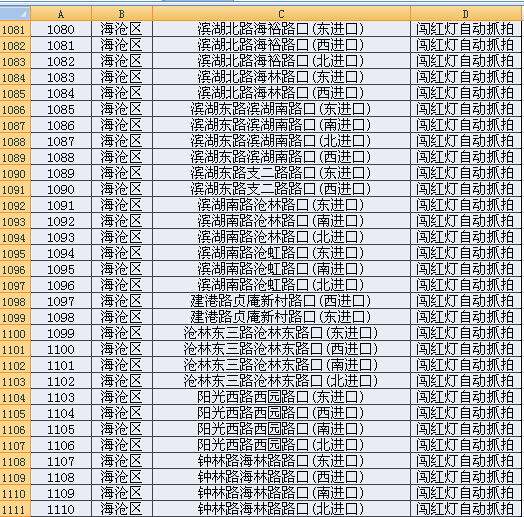Click cell 滨湖南路沧虹路口(北进口)
Image resolution: width=524 pixels, height=517 pixels.
pyautogui.click(x=281, y=285)
